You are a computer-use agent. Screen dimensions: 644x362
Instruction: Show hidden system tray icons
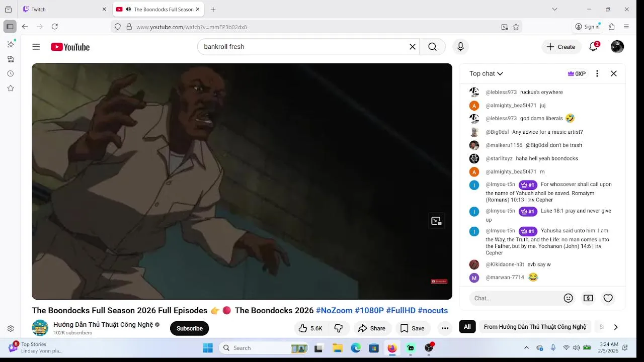pyautogui.click(x=526, y=348)
